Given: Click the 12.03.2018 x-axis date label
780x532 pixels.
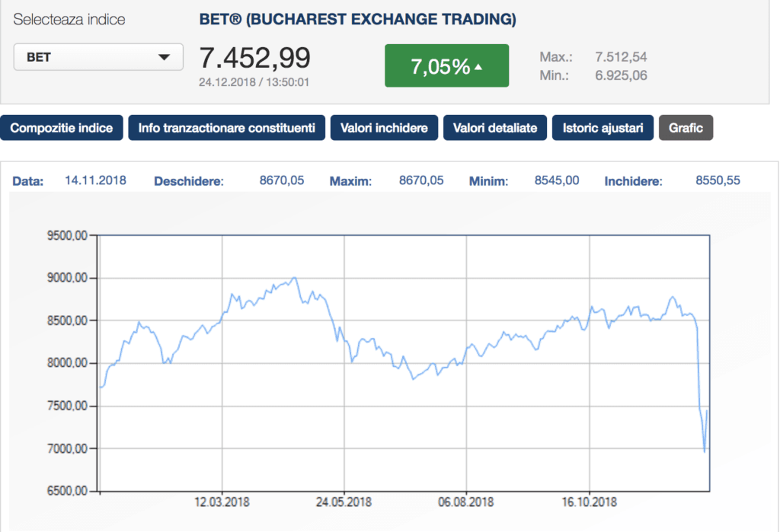Looking at the screenshot, I should tap(222, 502).
